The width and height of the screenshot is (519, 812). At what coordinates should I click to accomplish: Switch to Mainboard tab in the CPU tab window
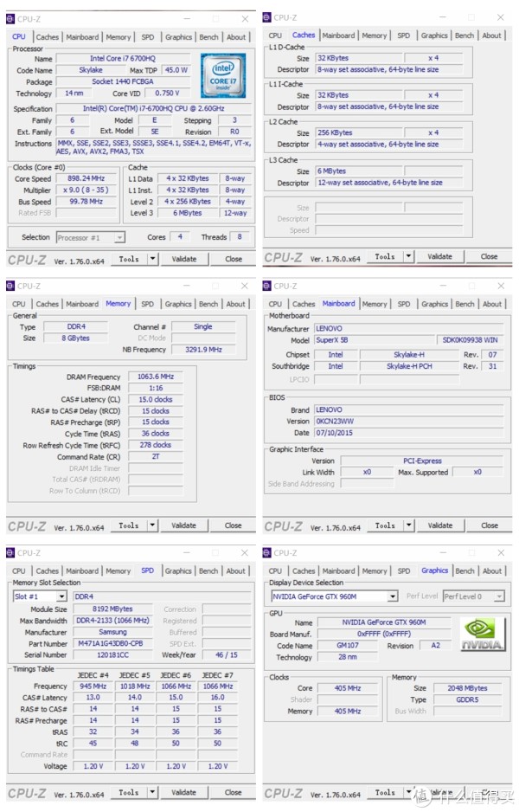82,37
